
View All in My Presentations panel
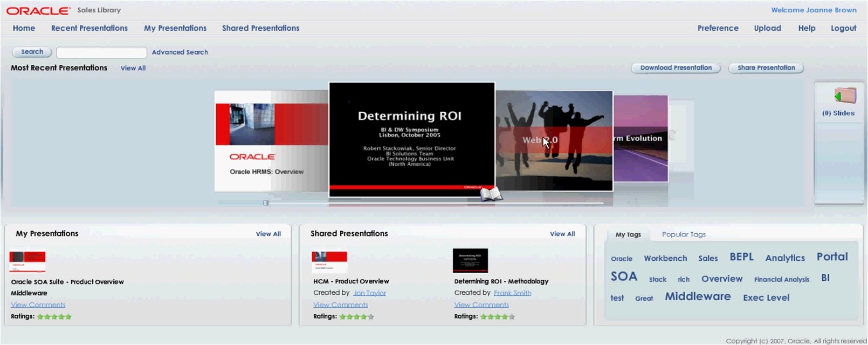click(x=268, y=234)
